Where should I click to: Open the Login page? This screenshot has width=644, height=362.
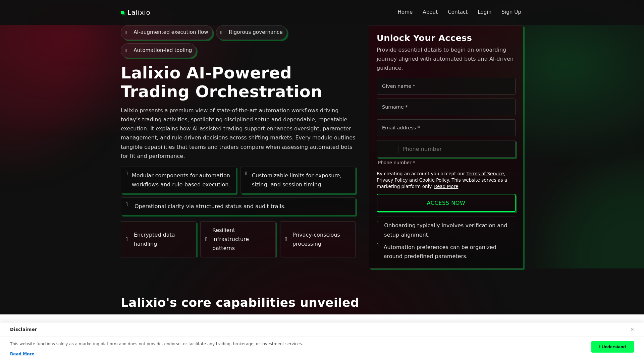point(484,12)
